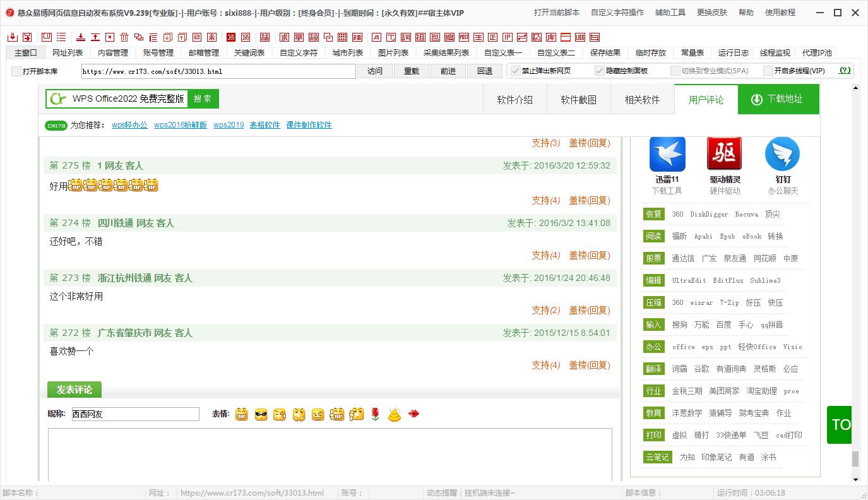Click the JS toolbar icon
The width and height of the screenshot is (868, 500).
coord(377,37)
